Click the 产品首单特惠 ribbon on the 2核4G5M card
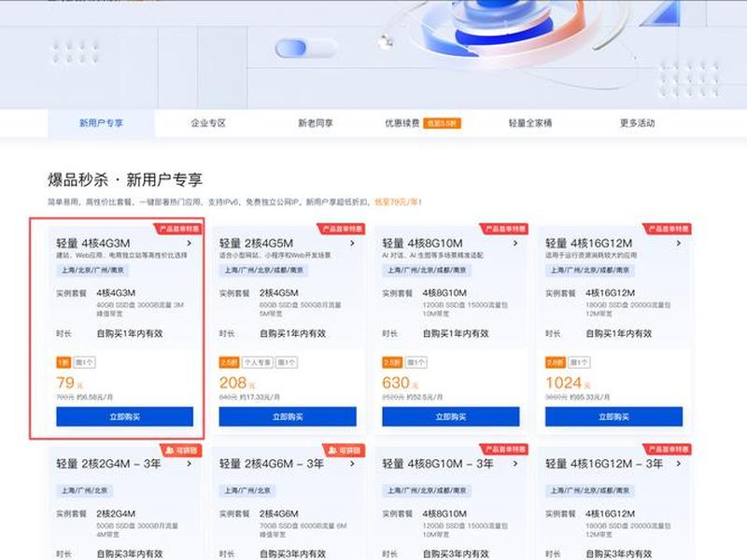 click(342, 229)
